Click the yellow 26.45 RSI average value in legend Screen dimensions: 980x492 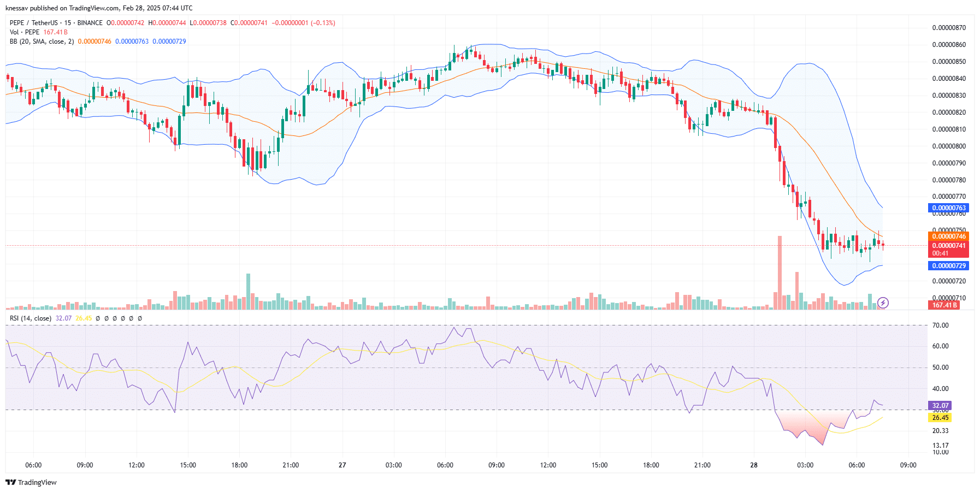coord(84,318)
